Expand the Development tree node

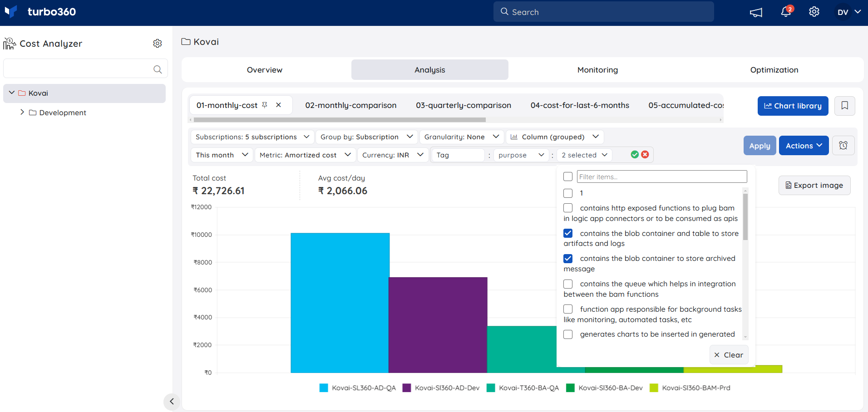pos(22,112)
